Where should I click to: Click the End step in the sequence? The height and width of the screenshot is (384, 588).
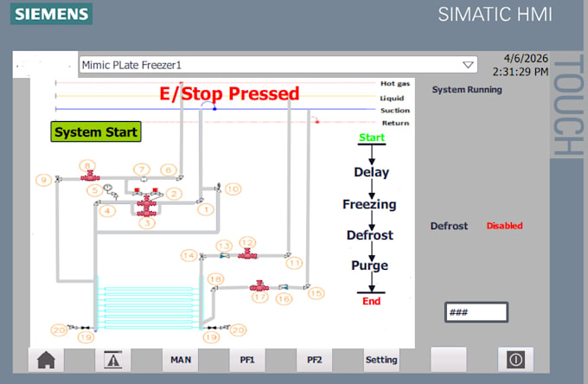pyautogui.click(x=371, y=301)
